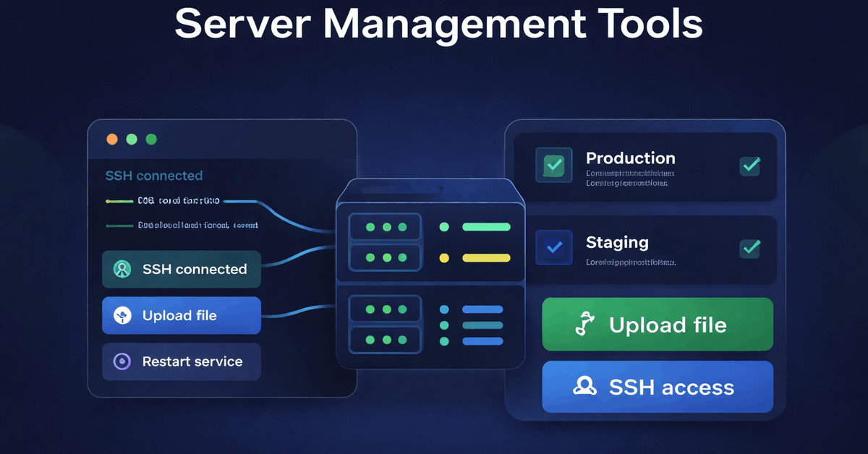Toggle the blue Staging checkbox icon
868x454 pixels.
click(554, 247)
